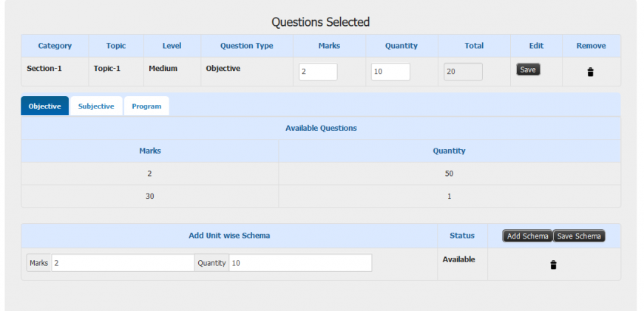This screenshot has height=311, width=644.
Task: Click the Add Schema button
Action: tap(527, 236)
